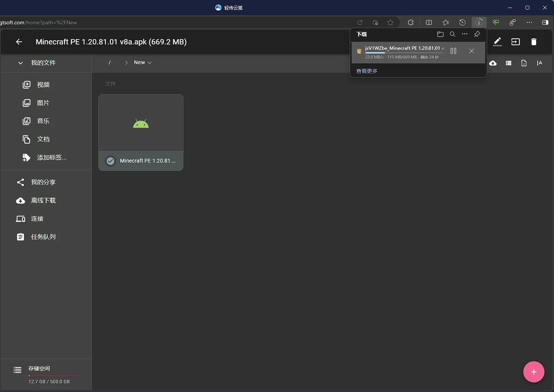Minimize the 轻传云笺 window
The image size is (554, 392).
pyautogui.click(x=510, y=8)
